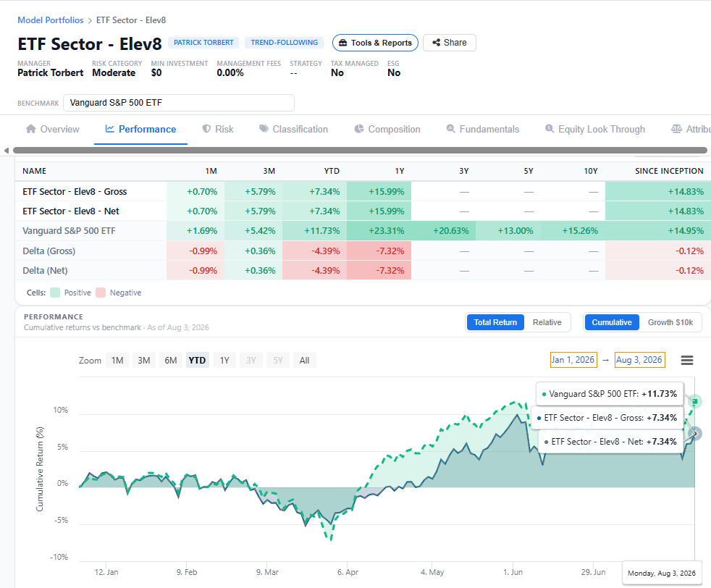Click the Negative cell color swatch

coord(101,293)
